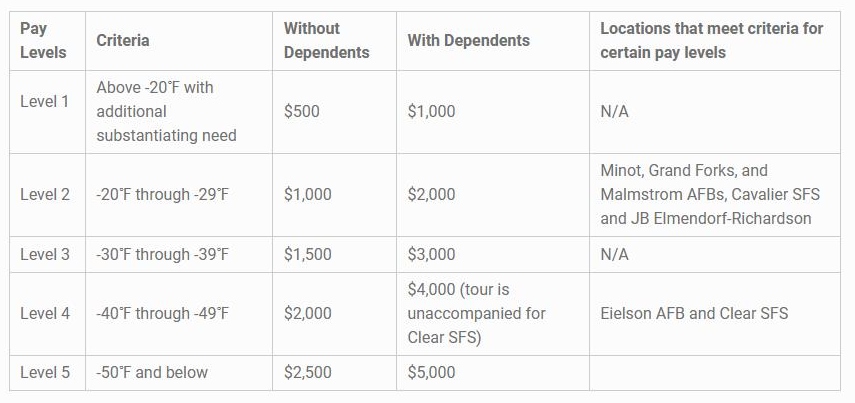Click the $3,000 with dependents cell

point(431,254)
